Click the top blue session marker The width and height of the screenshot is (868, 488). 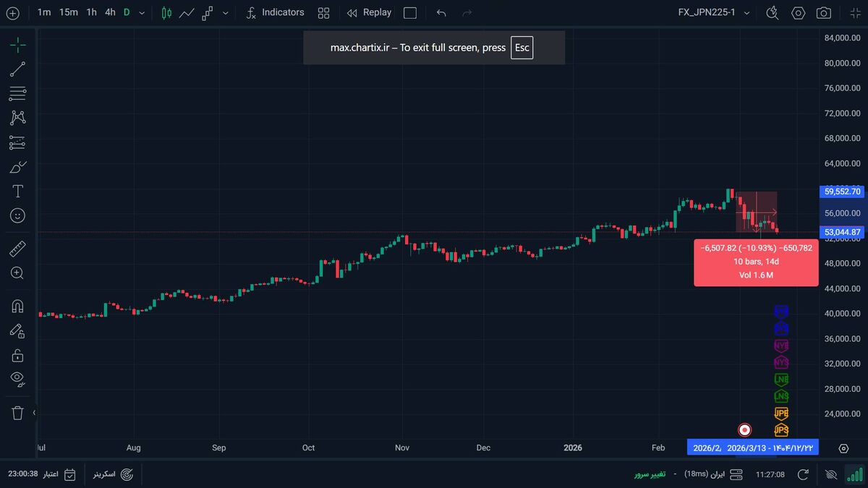pyautogui.click(x=781, y=312)
